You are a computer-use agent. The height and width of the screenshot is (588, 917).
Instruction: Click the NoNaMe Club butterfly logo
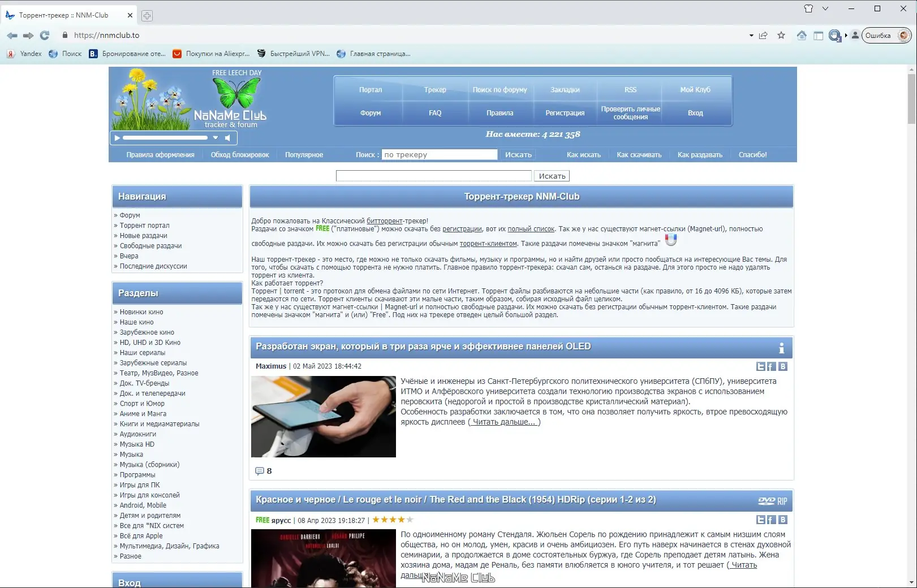pyautogui.click(x=235, y=100)
